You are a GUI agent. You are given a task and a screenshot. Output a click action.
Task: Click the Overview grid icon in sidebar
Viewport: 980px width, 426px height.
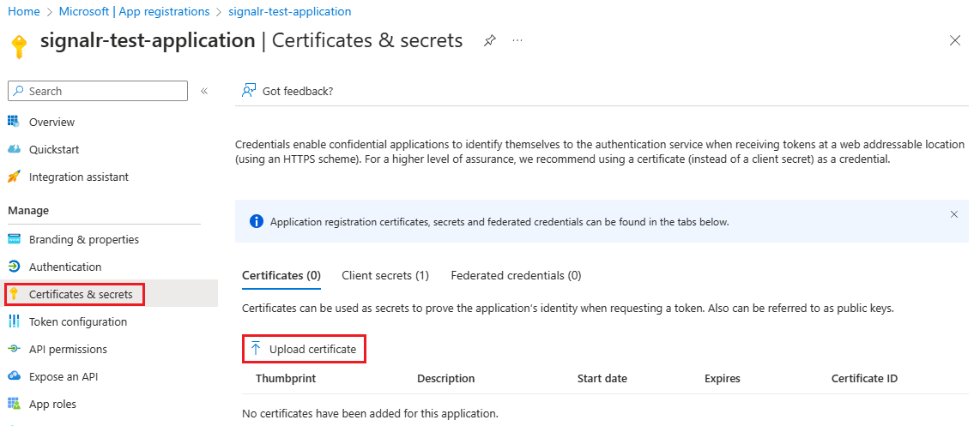pyautogui.click(x=14, y=122)
